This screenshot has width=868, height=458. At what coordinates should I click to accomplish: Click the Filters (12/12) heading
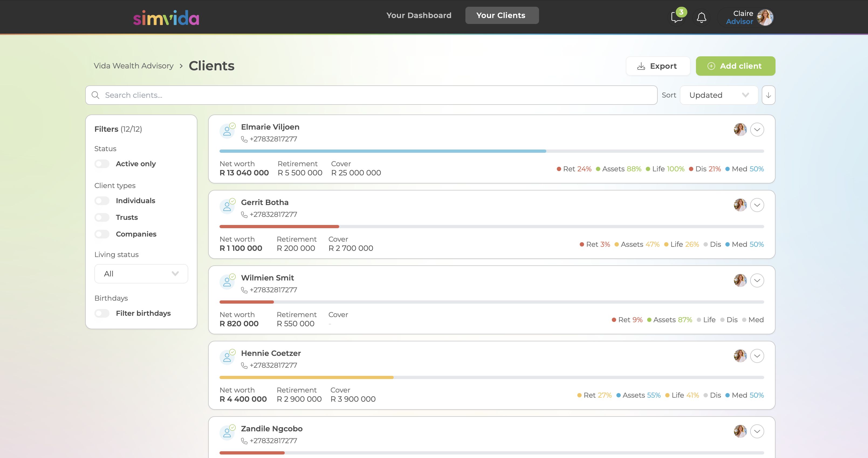118,129
